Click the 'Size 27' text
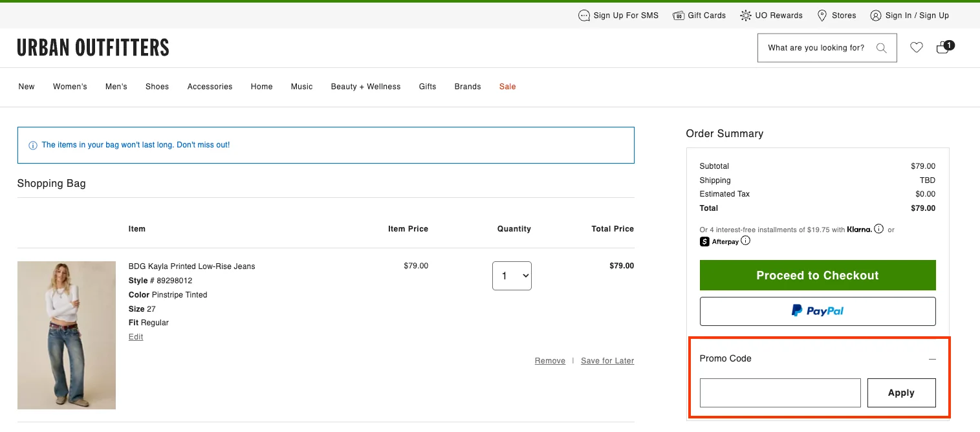This screenshot has width=980, height=432. pyautogui.click(x=142, y=309)
